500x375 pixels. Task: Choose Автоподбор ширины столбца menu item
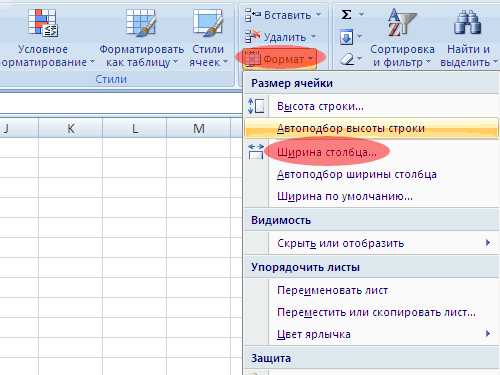pos(371,174)
